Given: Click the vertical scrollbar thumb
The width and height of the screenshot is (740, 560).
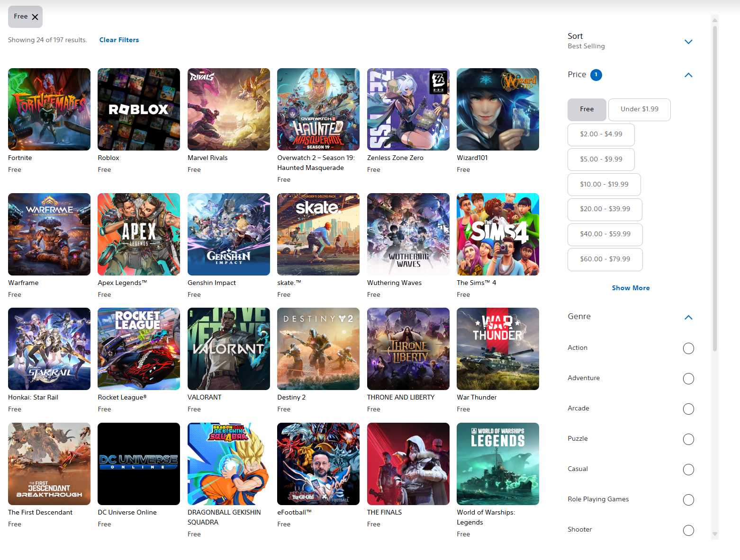Looking at the screenshot, I should (x=715, y=188).
